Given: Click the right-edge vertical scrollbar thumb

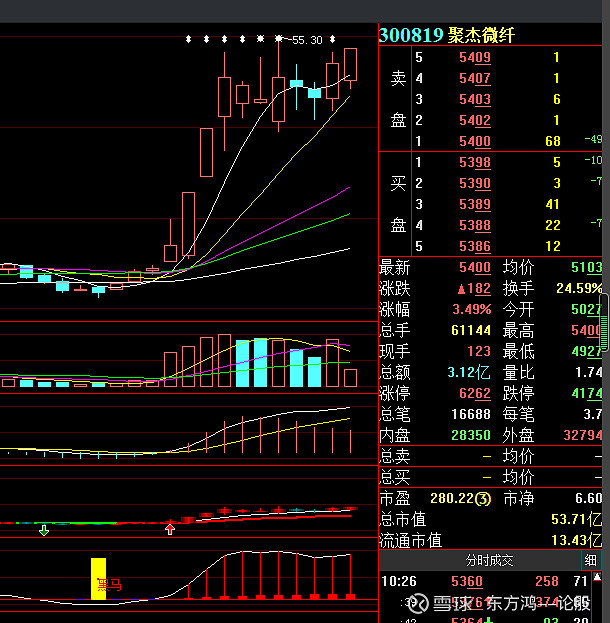Looking at the screenshot, I should coord(604,323).
